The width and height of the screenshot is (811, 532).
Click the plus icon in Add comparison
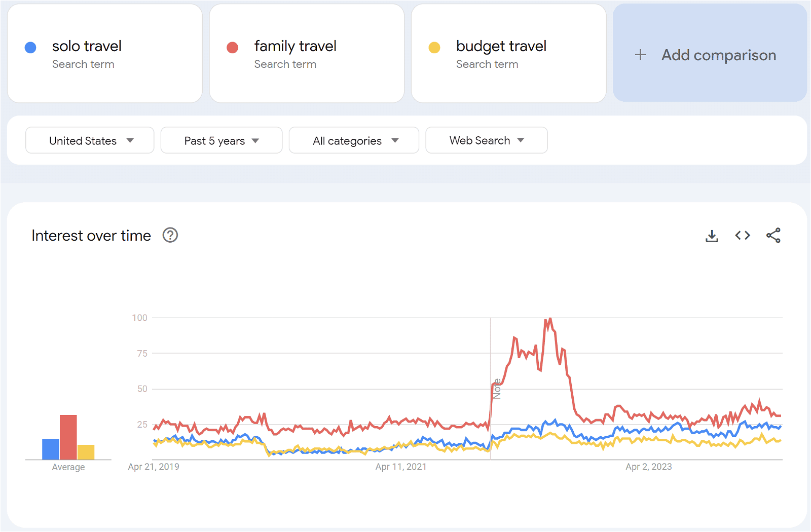(640, 55)
